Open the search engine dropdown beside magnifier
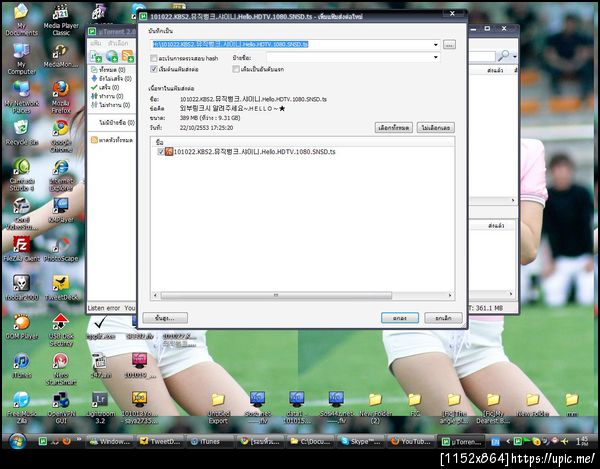The width and height of the screenshot is (600, 469). [x=515, y=57]
